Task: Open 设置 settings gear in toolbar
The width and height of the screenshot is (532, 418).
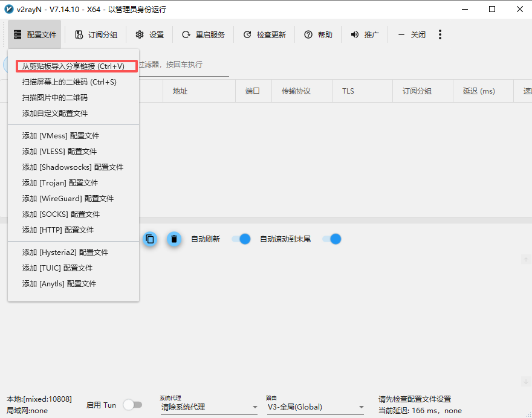Action: click(x=140, y=35)
